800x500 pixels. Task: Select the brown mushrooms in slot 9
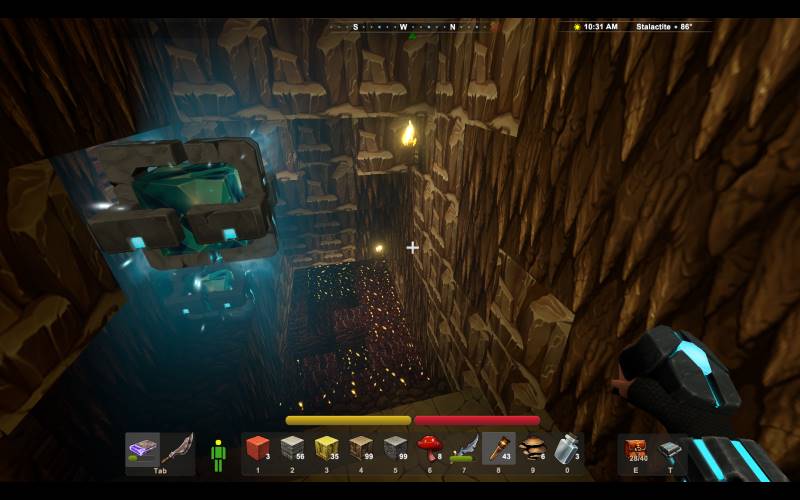click(x=533, y=449)
